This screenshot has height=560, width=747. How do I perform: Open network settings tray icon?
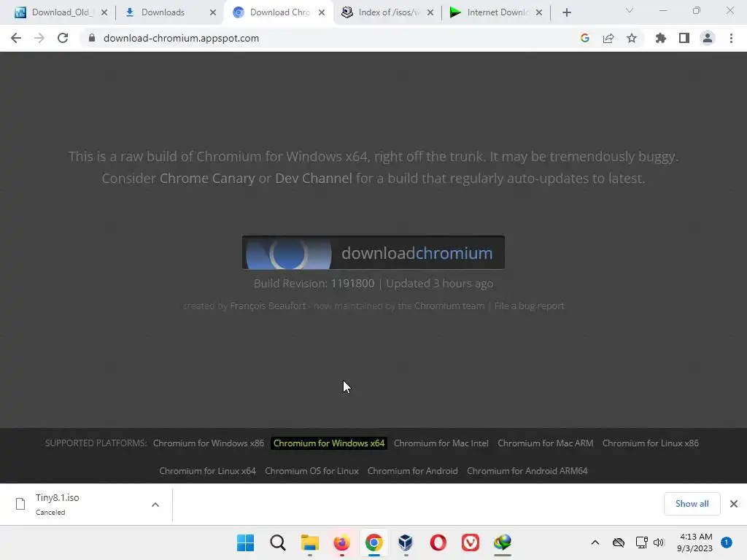click(x=641, y=542)
